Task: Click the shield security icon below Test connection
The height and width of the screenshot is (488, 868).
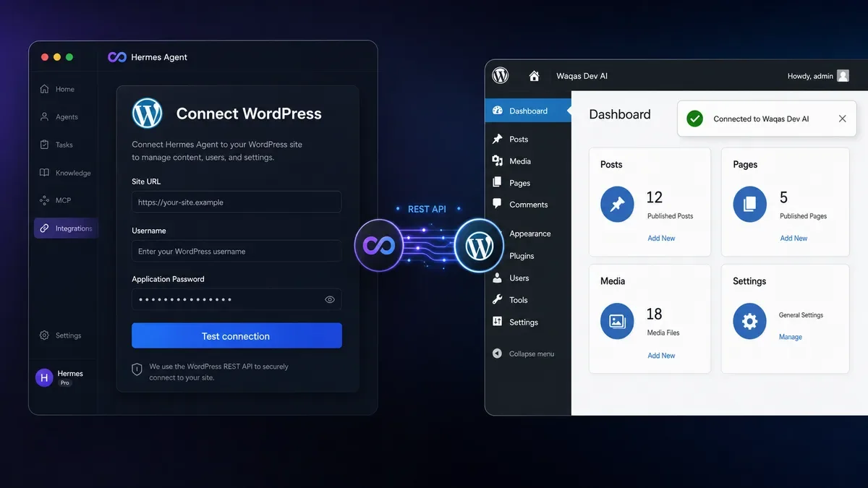Action: (x=137, y=369)
